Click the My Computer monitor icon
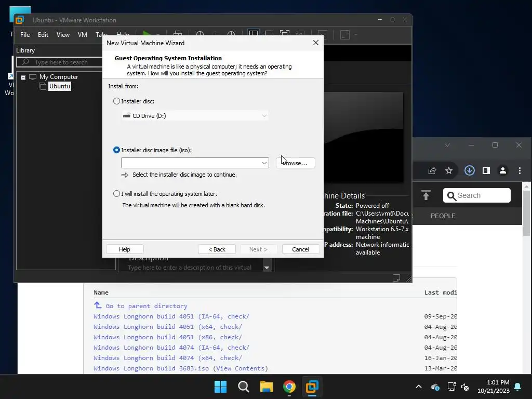The height and width of the screenshot is (399, 532). coord(33,77)
